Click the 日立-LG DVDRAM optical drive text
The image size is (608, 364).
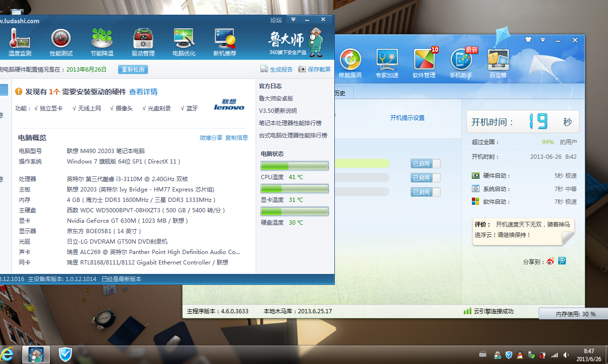click(x=117, y=241)
